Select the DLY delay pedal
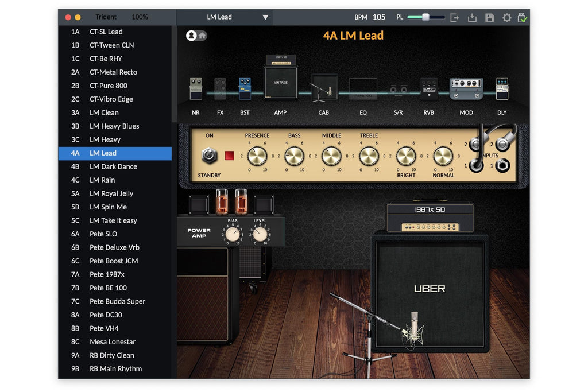588x392 pixels. point(502,89)
